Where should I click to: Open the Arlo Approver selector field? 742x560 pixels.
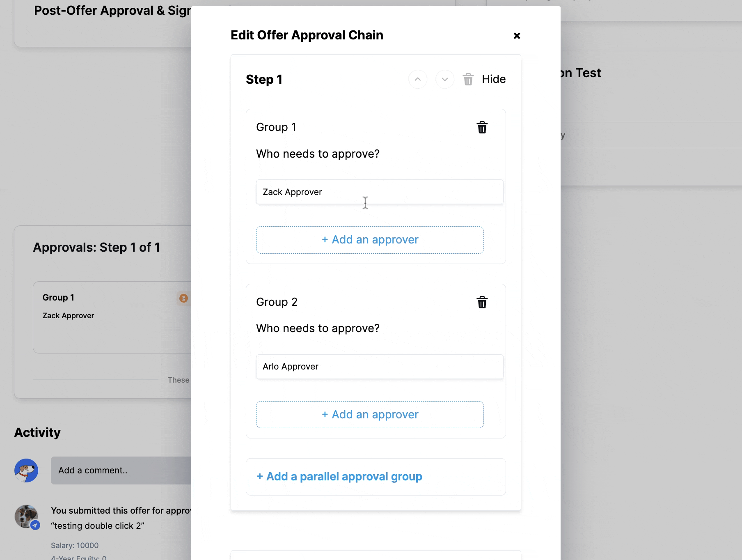coord(380,367)
